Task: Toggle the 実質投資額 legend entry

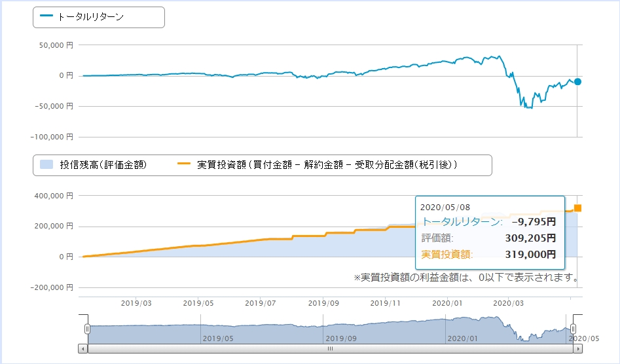Action: click(x=318, y=165)
